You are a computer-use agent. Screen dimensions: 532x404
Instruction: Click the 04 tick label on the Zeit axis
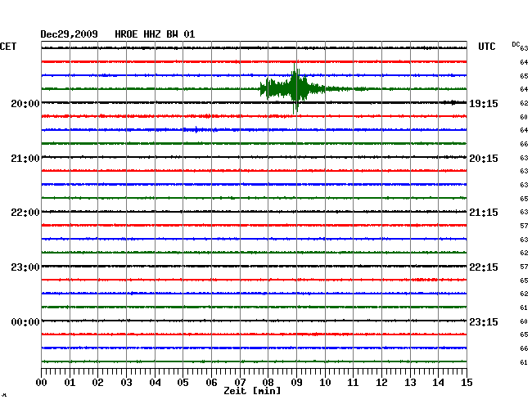155,382
